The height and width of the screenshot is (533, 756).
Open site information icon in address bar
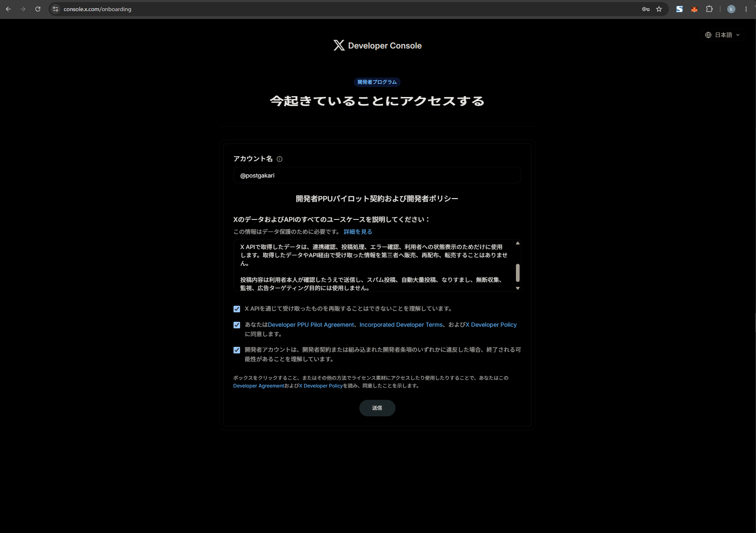click(x=55, y=9)
